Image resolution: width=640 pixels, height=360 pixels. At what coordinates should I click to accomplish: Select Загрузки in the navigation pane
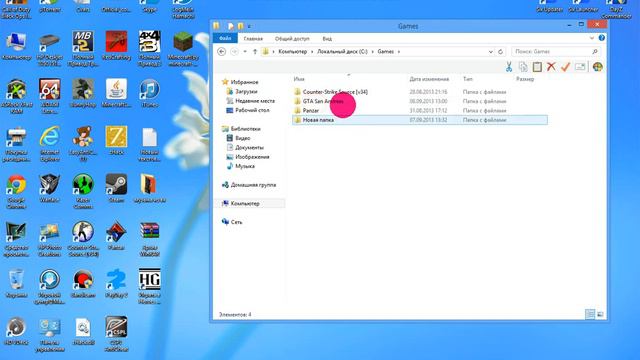coord(246,91)
